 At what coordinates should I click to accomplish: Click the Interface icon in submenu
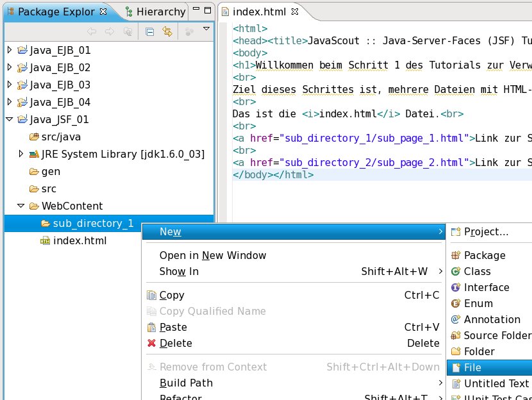[x=456, y=288]
